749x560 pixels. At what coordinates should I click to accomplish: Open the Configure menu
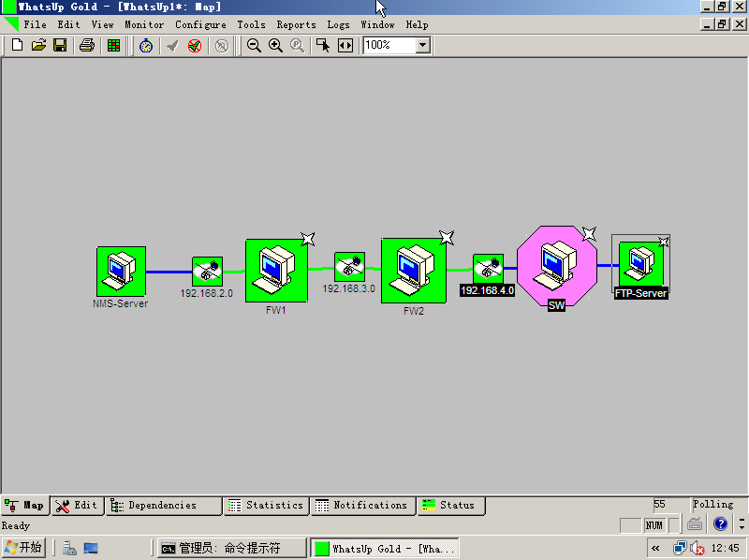200,24
